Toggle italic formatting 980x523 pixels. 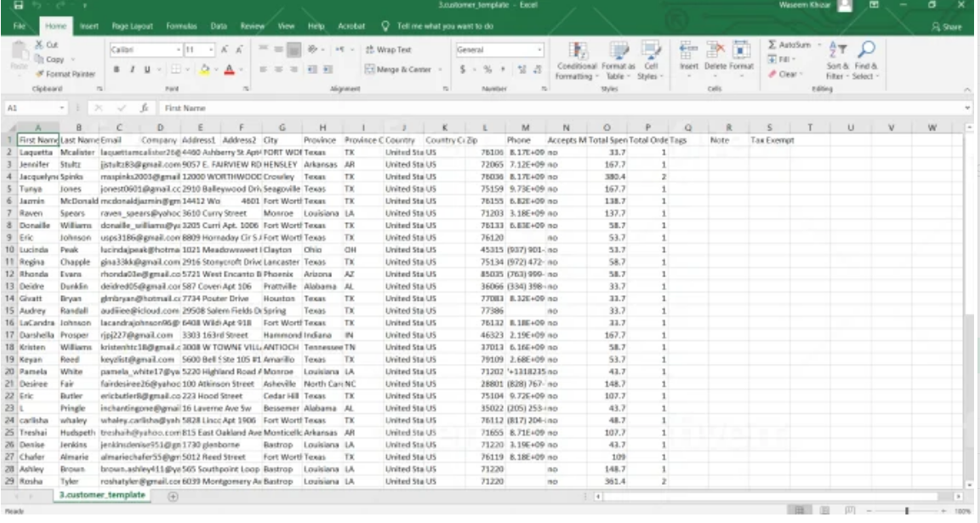tap(132, 68)
